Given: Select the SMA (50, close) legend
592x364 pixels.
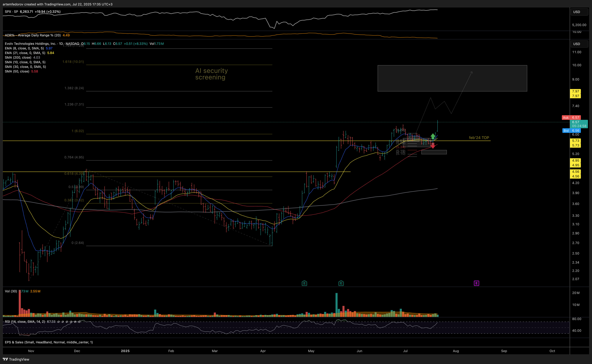Looking at the screenshot, I should 17,71.
